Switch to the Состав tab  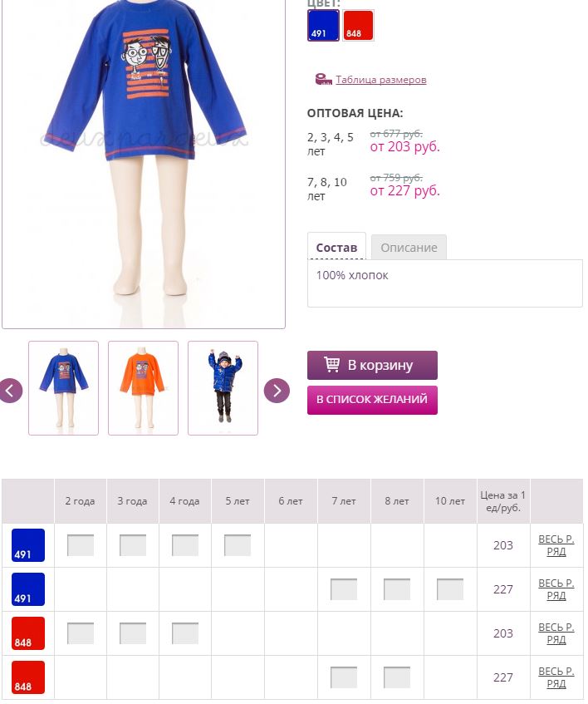[336, 247]
